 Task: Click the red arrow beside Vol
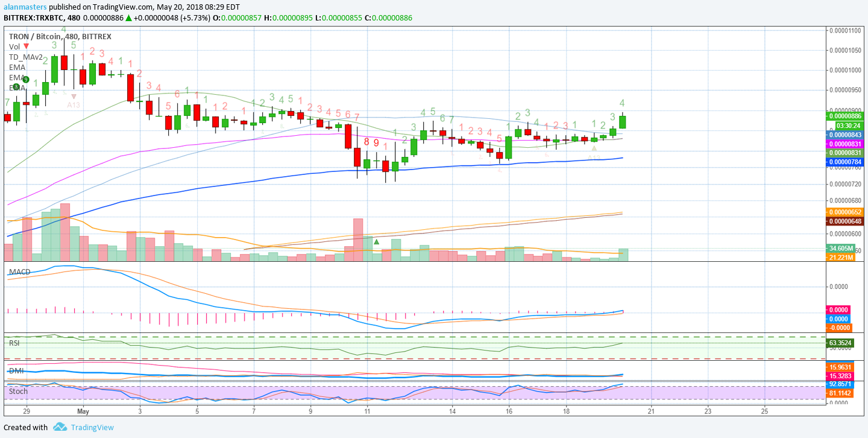(x=27, y=46)
